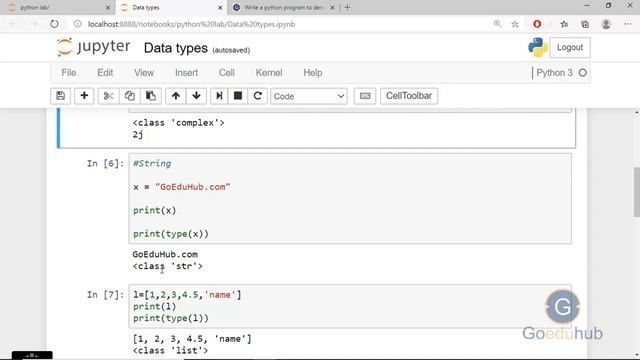Interrupt the kernel with stop square

[238, 96]
